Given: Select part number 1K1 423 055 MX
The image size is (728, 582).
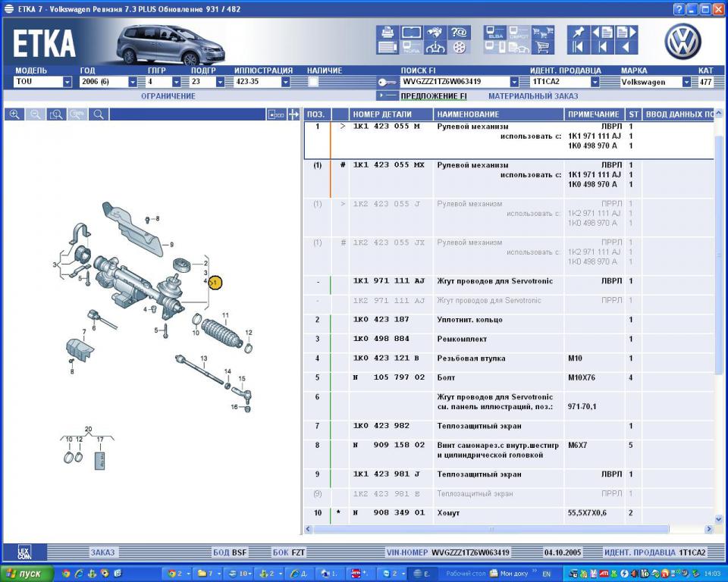Looking at the screenshot, I should tap(388, 164).
